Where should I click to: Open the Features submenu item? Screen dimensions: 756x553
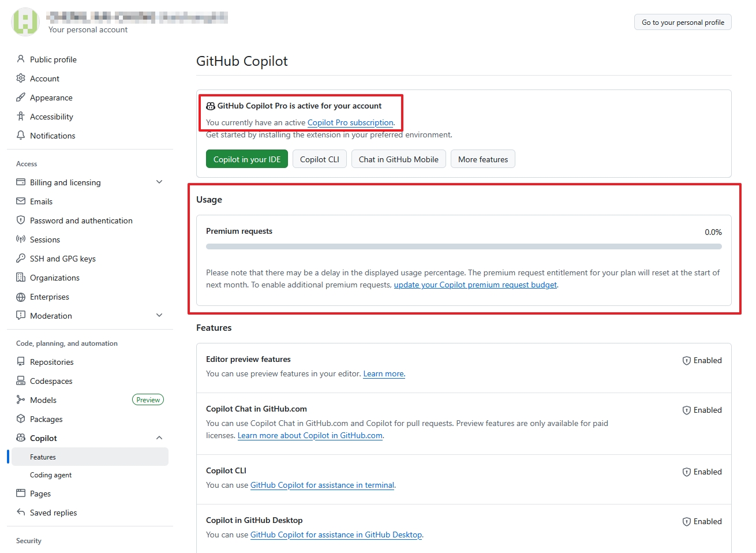point(90,457)
